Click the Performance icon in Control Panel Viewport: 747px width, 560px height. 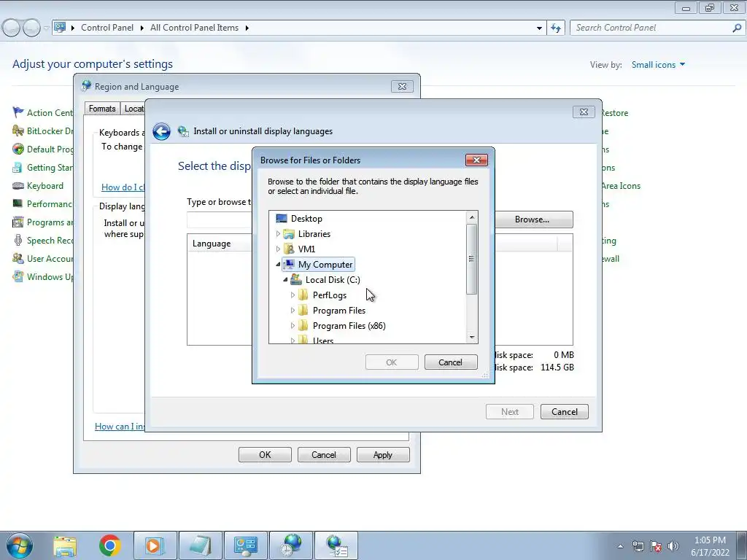[x=18, y=204]
